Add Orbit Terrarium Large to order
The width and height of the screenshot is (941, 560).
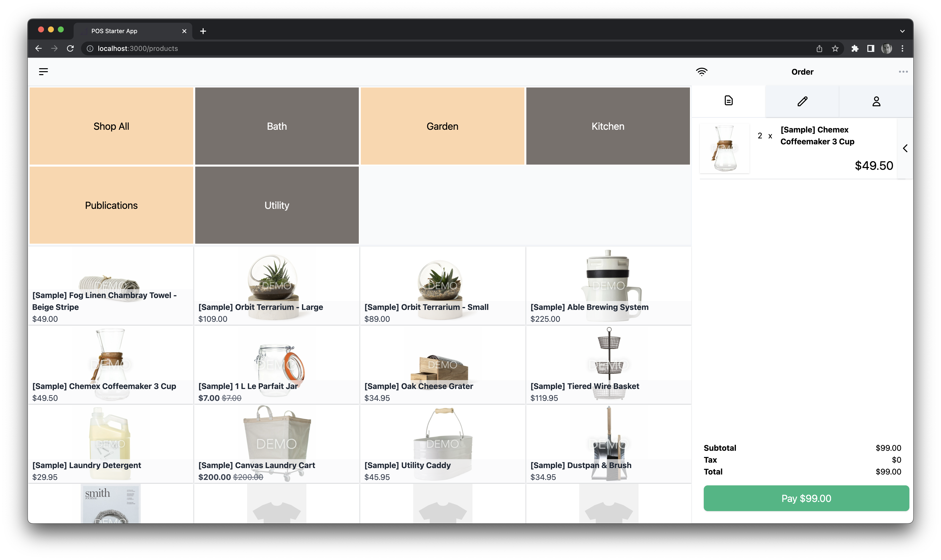277,286
